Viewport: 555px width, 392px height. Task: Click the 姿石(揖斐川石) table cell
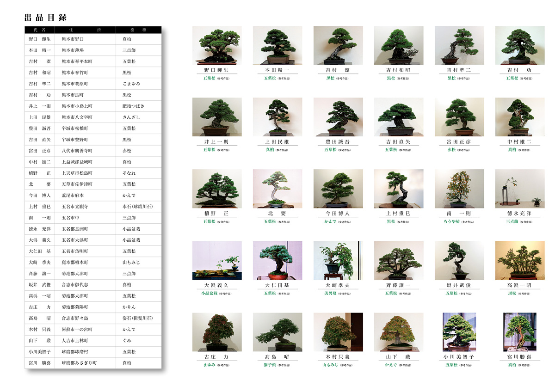tap(137, 318)
